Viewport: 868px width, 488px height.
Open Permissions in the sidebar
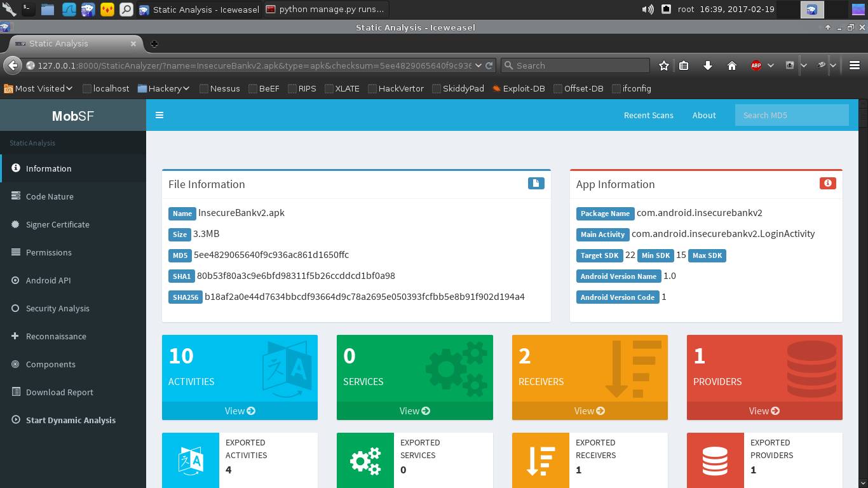pyautogui.click(x=48, y=252)
